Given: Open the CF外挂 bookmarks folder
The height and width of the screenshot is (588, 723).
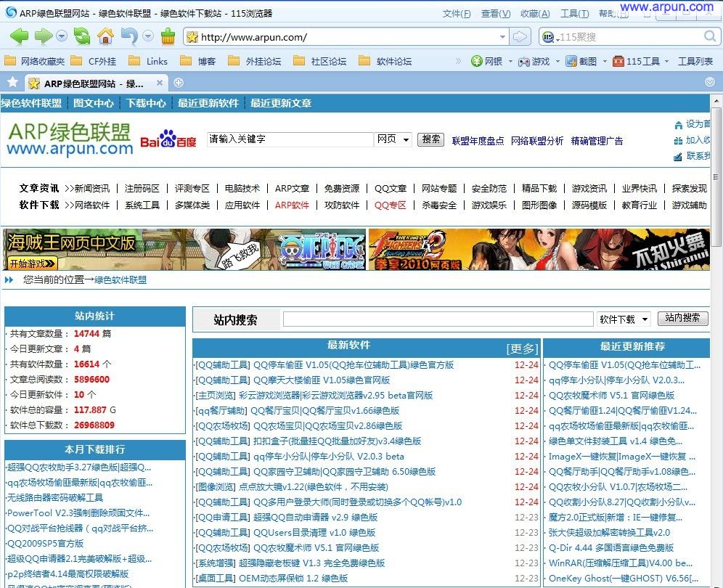Looking at the screenshot, I should [x=94, y=61].
